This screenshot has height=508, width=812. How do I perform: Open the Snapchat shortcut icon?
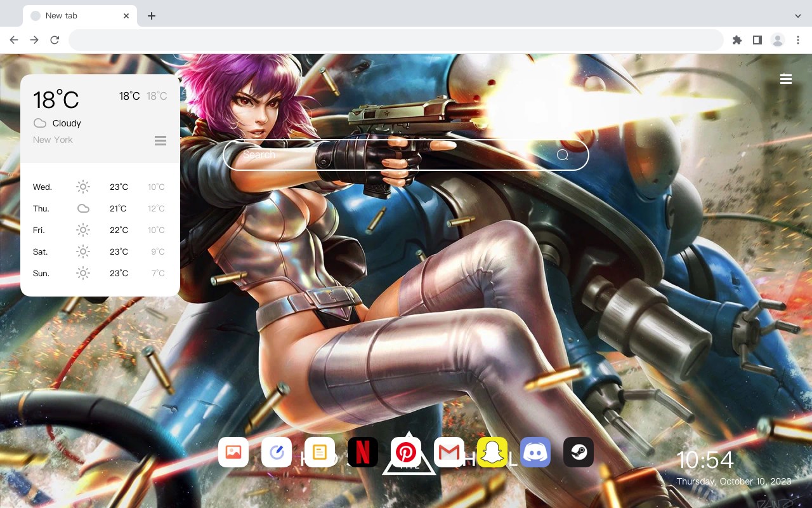pyautogui.click(x=492, y=452)
